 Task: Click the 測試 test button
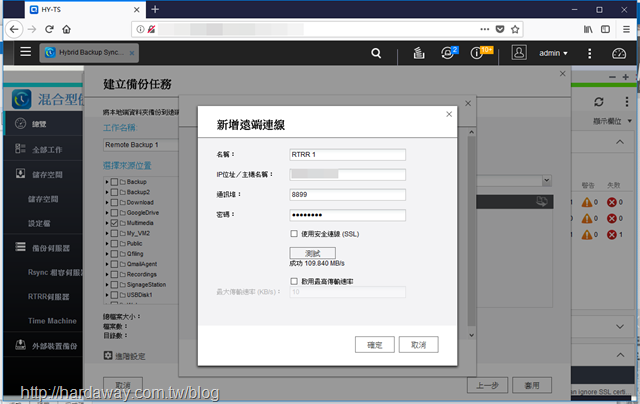pyautogui.click(x=313, y=253)
